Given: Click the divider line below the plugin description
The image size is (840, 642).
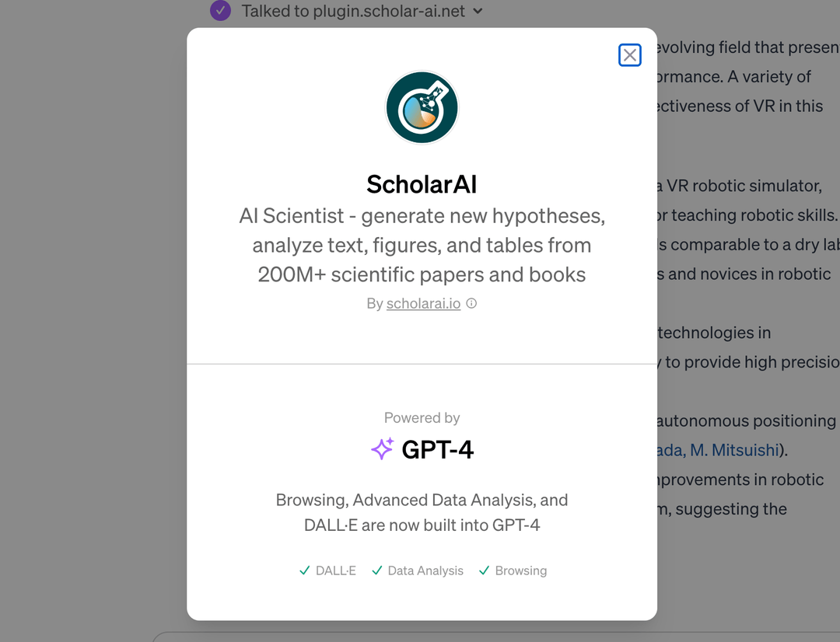Looking at the screenshot, I should click(x=422, y=362).
